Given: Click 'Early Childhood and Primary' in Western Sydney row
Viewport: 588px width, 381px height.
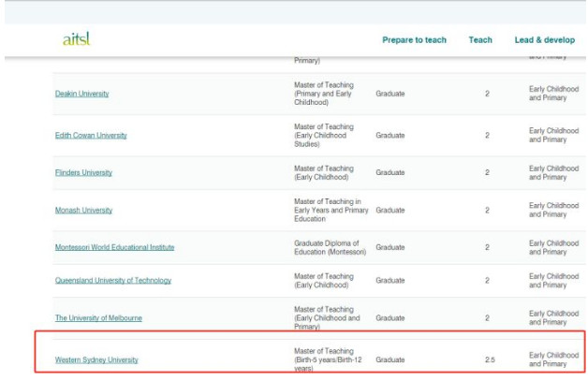Looking at the screenshot, I should (x=554, y=359).
